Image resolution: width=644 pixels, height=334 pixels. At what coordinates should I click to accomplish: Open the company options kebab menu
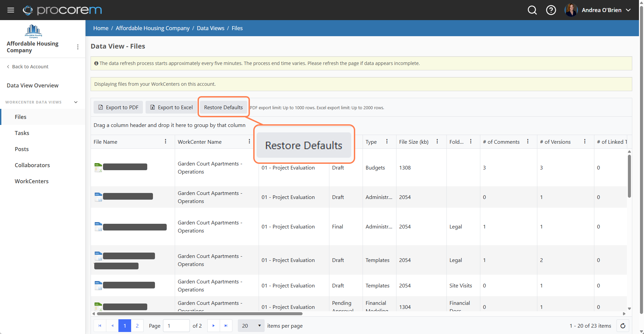coord(78,47)
